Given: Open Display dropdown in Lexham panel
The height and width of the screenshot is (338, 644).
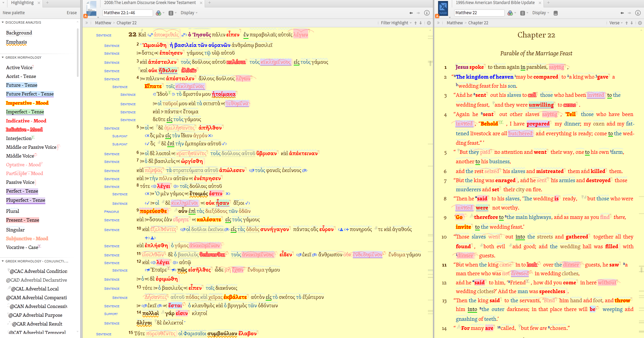Looking at the screenshot, I should click(189, 13).
